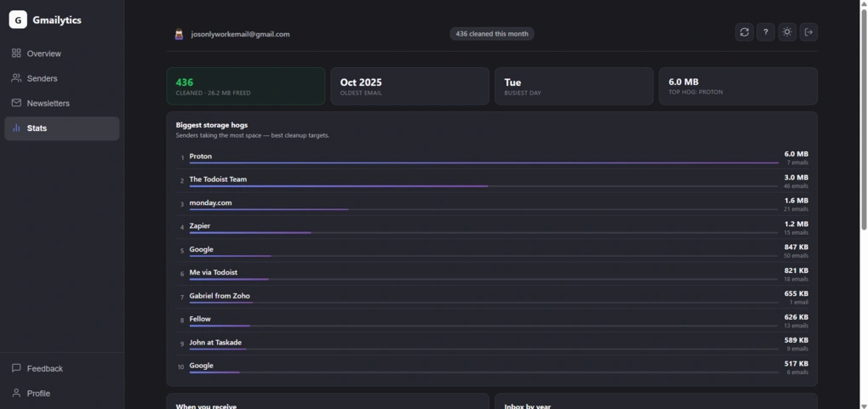This screenshot has height=409, width=868.
Task: Sign out using the logout icon
Action: click(x=808, y=32)
